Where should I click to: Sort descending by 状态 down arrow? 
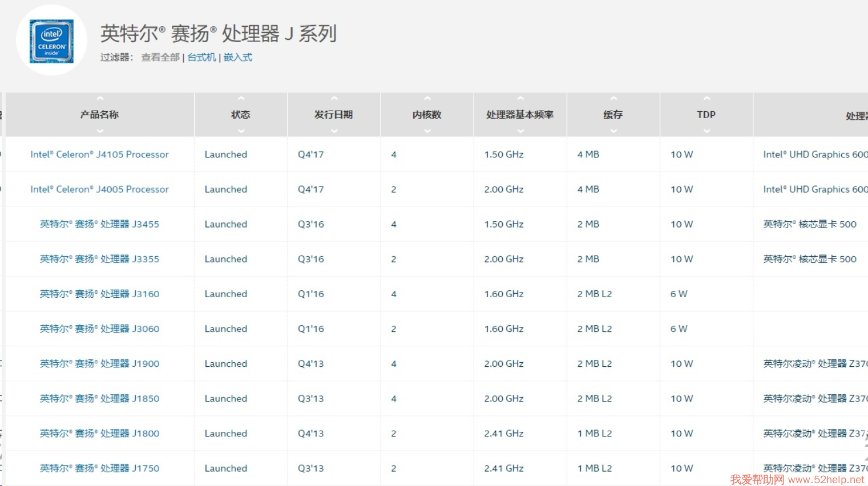point(241,131)
